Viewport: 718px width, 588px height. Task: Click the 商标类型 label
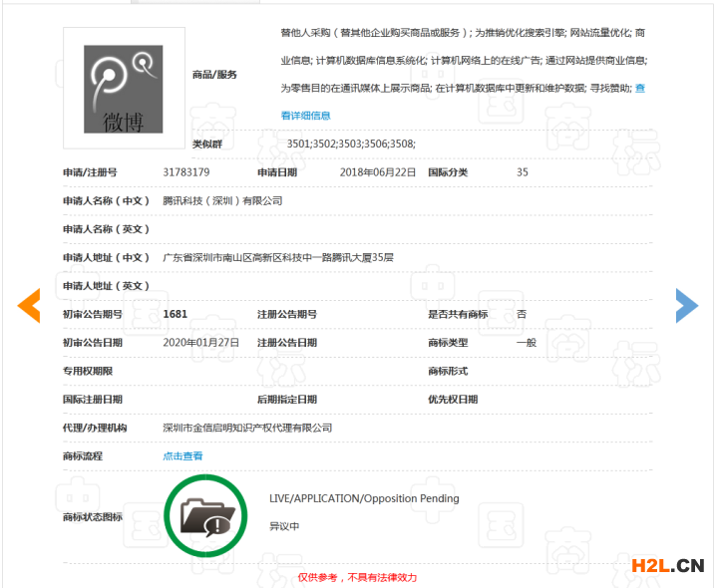(448, 343)
